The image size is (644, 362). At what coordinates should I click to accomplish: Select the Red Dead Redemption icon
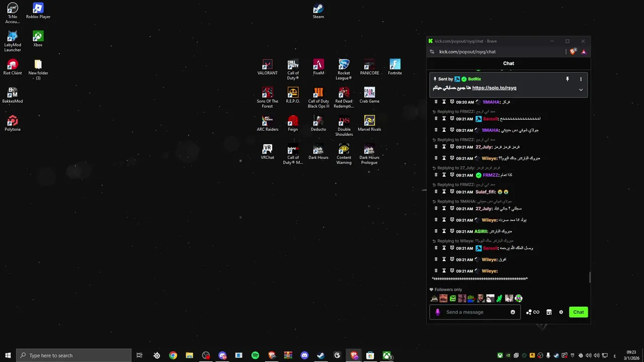344,98
